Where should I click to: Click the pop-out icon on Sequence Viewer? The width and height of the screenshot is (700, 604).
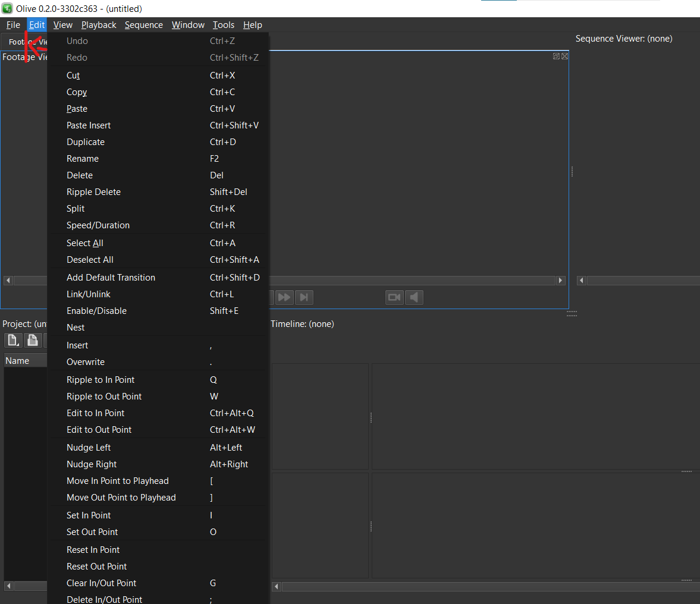coord(557,56)
